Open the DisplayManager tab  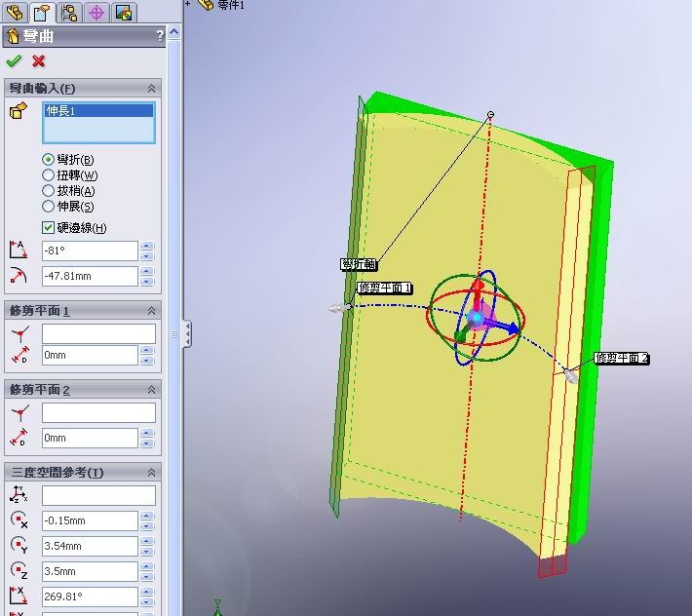tap(123, 12)
